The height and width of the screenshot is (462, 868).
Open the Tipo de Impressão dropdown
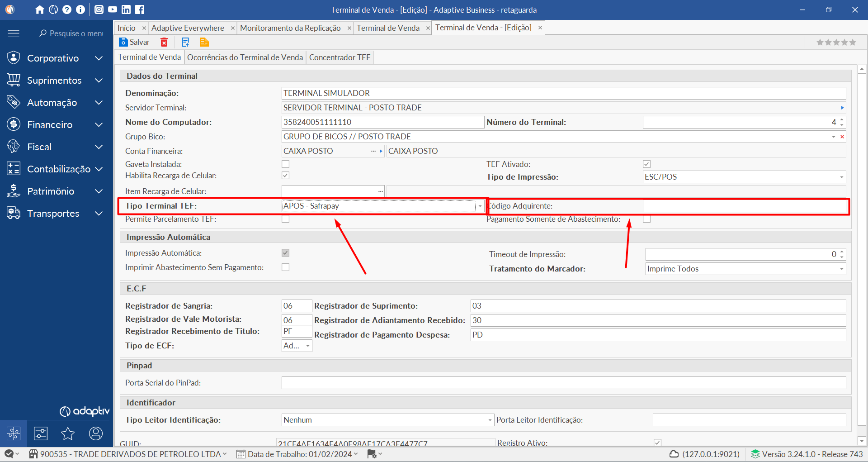coord(841,177)
